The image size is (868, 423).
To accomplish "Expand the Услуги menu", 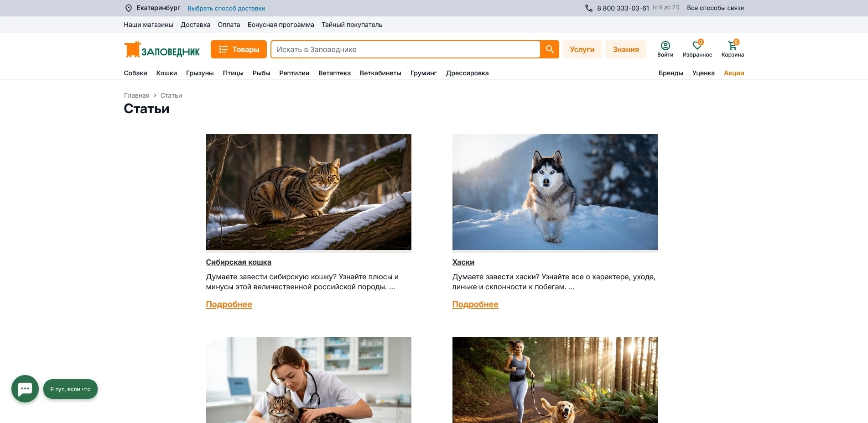I will (582, 49).
